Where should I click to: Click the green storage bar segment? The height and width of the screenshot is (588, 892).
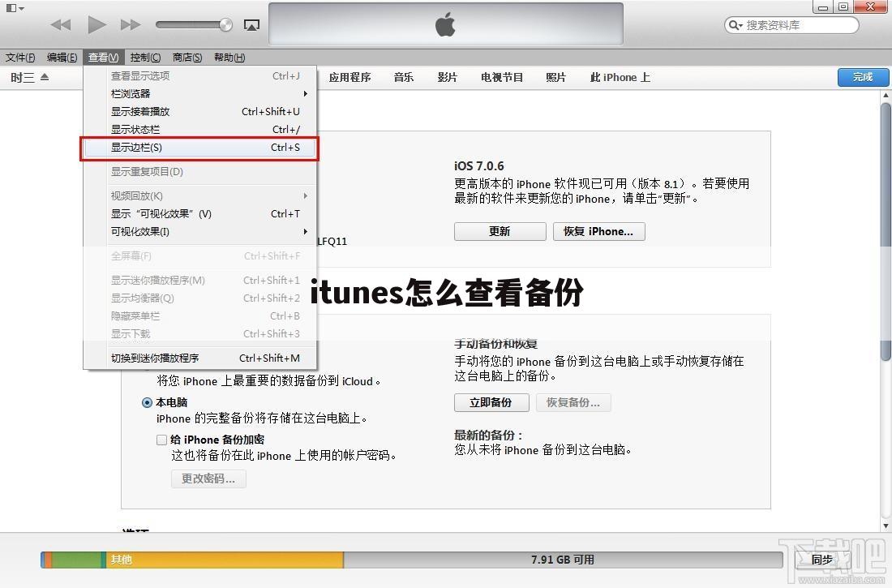point(77,560)
